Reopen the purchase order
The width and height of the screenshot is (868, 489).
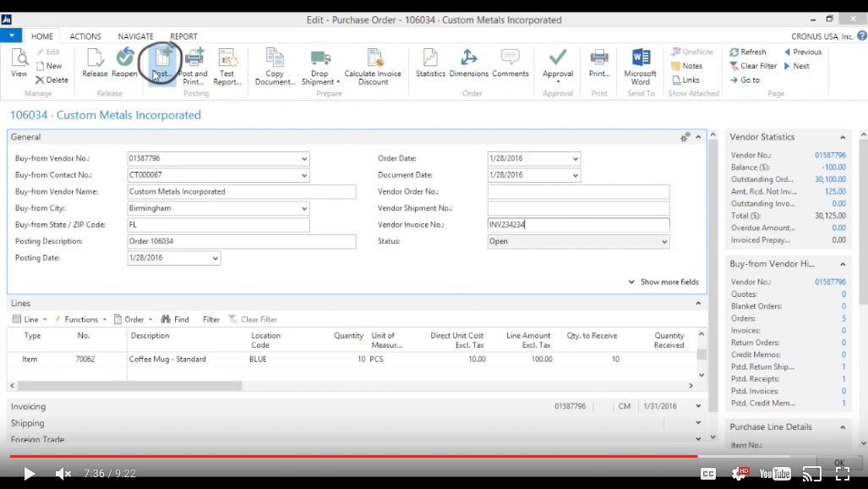(124, 63)
